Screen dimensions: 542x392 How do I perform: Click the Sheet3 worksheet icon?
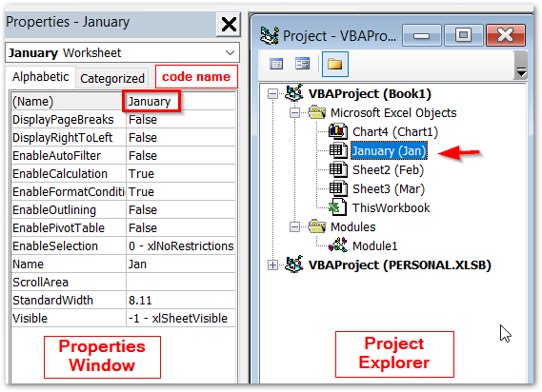(338, 188)
